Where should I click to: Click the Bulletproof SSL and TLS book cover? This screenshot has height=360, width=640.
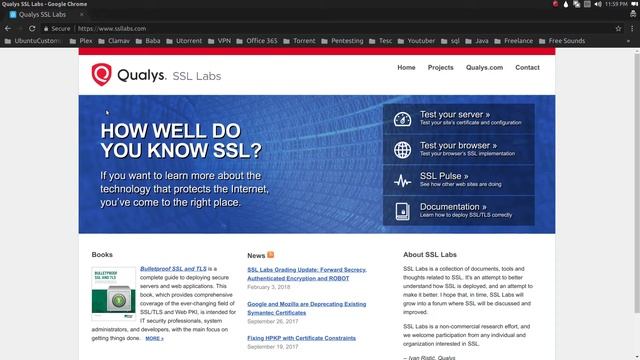(x=113, y=293)
